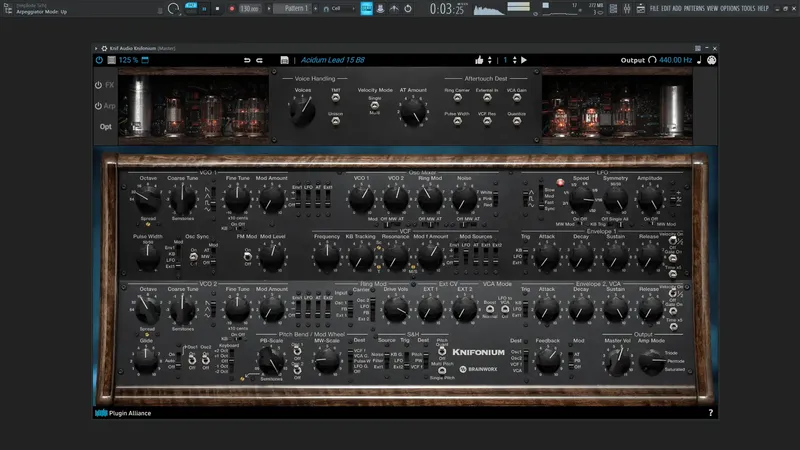The width and height of the screenshot is (800, 450).
Task: Click the Brainworx logo on the synth
Action: coord(478,369)
